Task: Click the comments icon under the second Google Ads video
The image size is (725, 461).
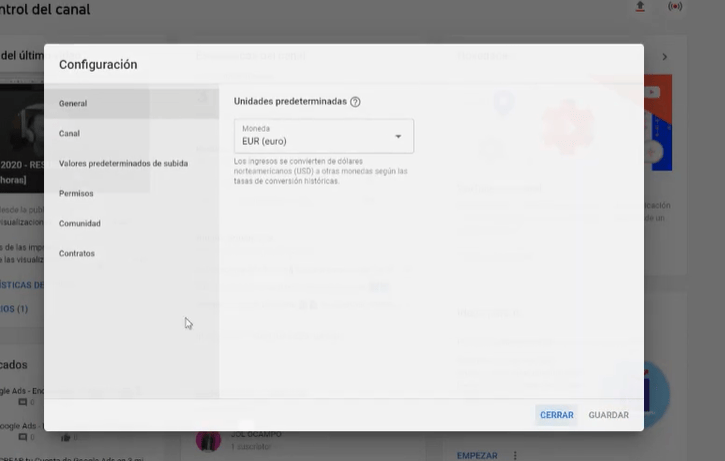Action: click(22, 437)
